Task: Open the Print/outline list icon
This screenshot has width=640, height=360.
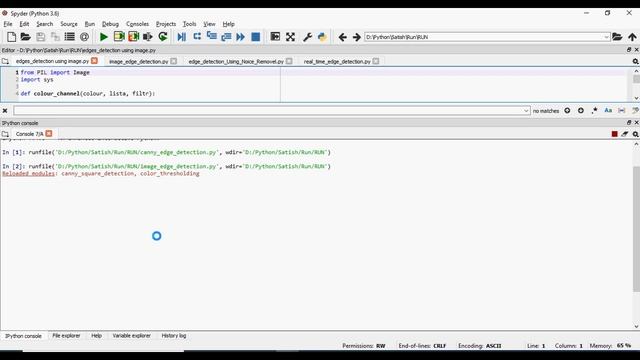Action: coord(70,37)
